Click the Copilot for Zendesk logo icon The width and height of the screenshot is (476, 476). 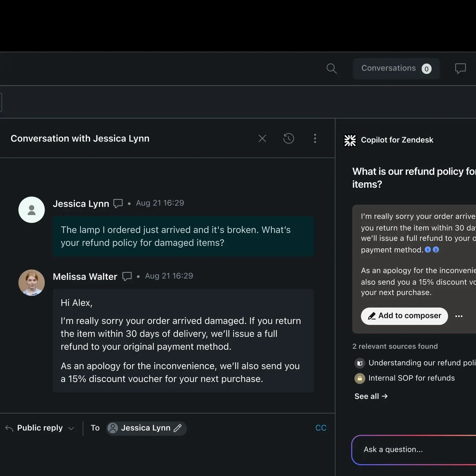point(350,140)
